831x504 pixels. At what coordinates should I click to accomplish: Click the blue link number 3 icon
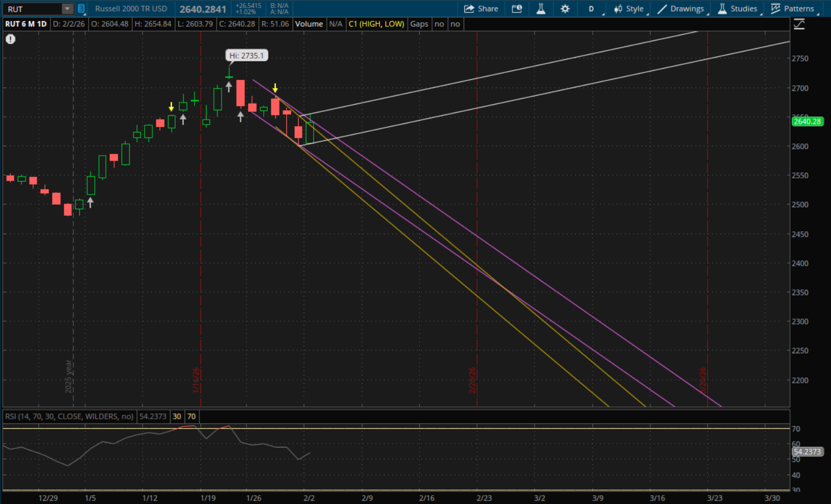[x=81, y=9]
